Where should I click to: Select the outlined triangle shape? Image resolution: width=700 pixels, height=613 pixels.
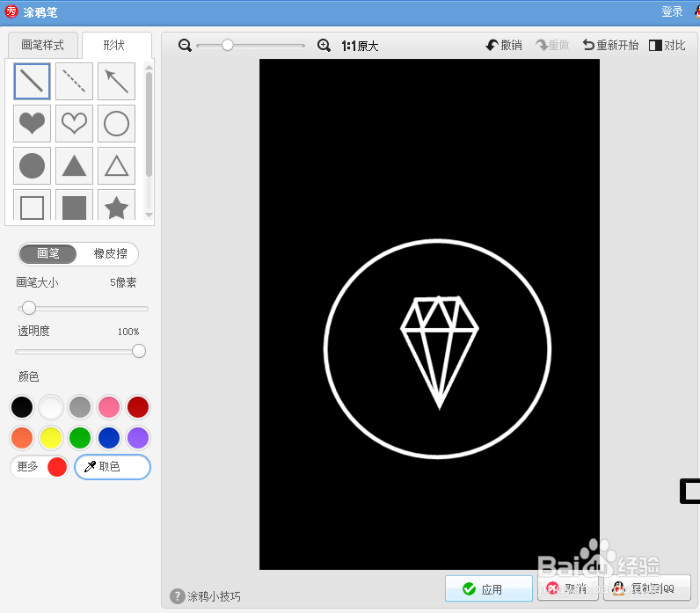[x=116, y=165]
